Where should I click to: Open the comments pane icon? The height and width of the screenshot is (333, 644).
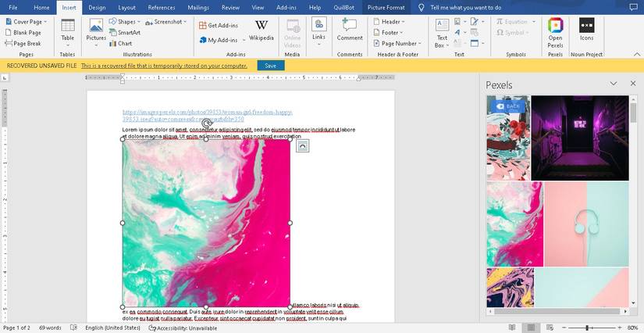pos(633,7)
